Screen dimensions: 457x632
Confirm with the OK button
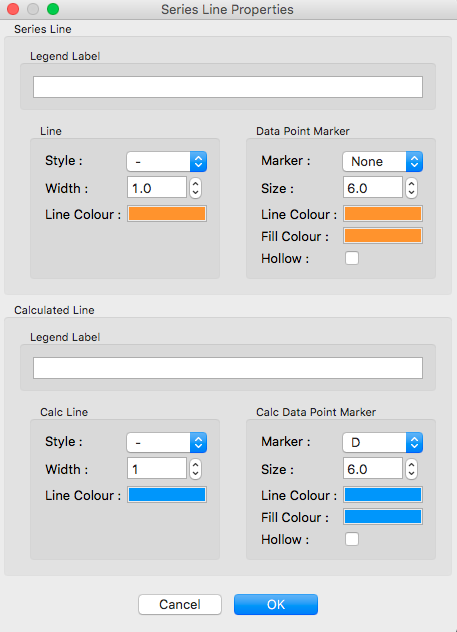(x=276, y=604)
